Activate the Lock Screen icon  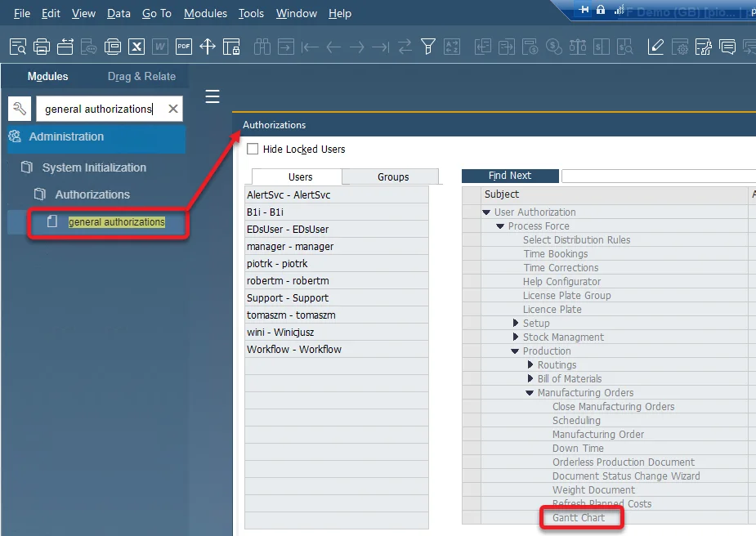[x=230, y=47]
